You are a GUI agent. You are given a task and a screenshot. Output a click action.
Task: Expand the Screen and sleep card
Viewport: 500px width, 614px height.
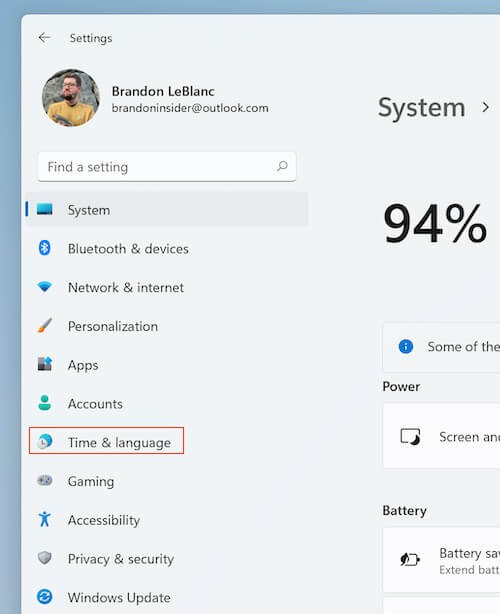tap(442, 436)
